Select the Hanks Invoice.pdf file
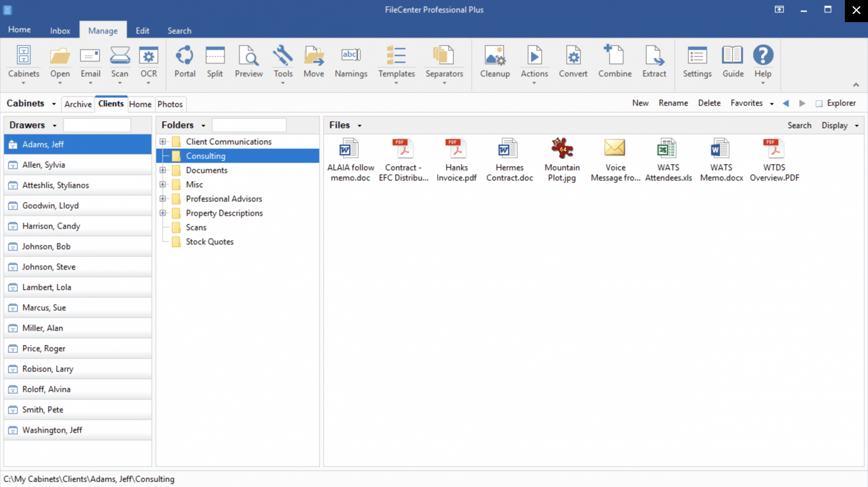 coord(457,161)
